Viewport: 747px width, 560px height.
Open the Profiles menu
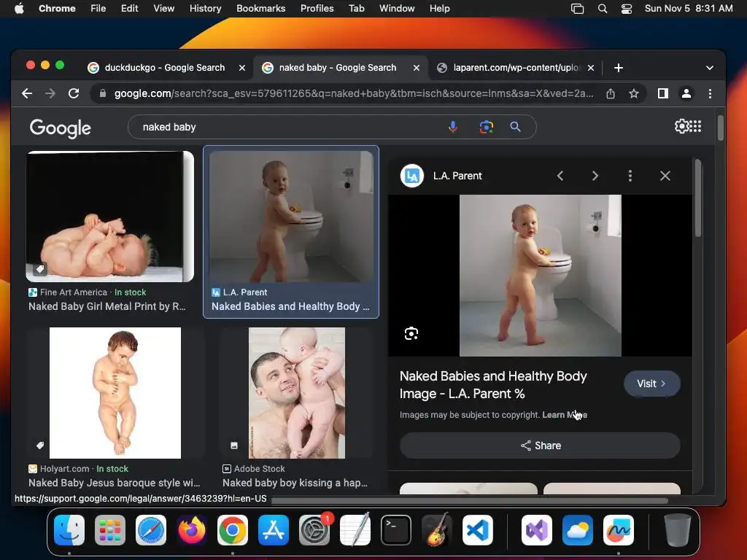pos(317,9)
